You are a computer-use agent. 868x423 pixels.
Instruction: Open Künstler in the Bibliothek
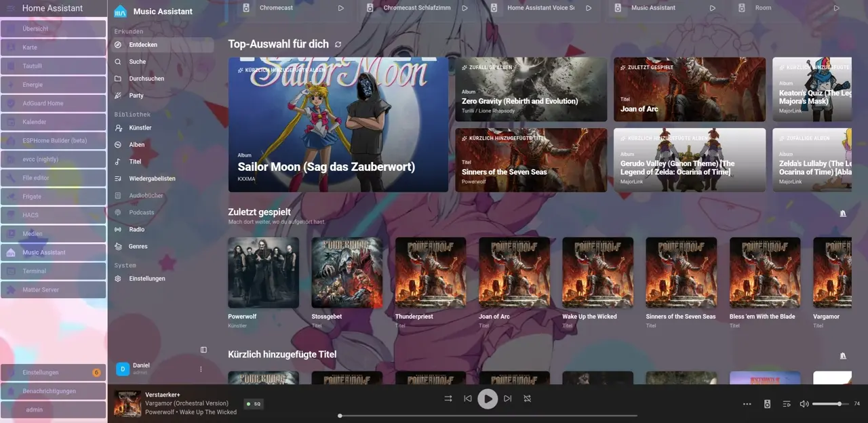coord(161,127)
